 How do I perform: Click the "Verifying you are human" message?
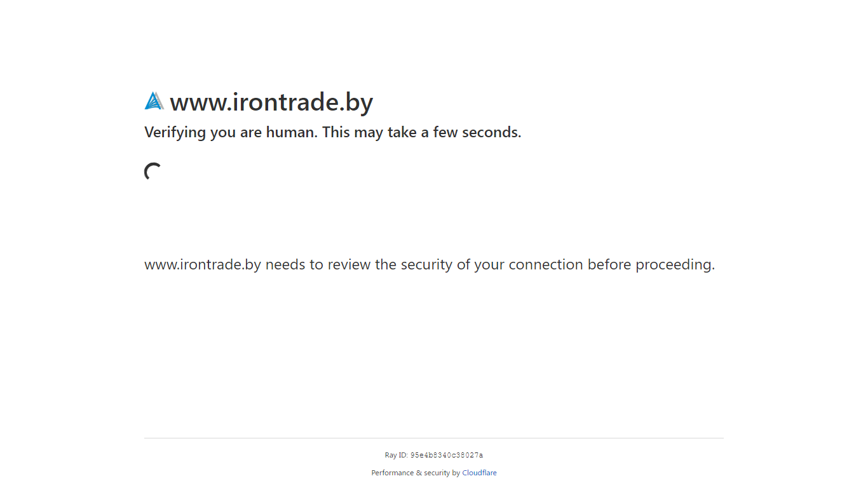point(332,132)
